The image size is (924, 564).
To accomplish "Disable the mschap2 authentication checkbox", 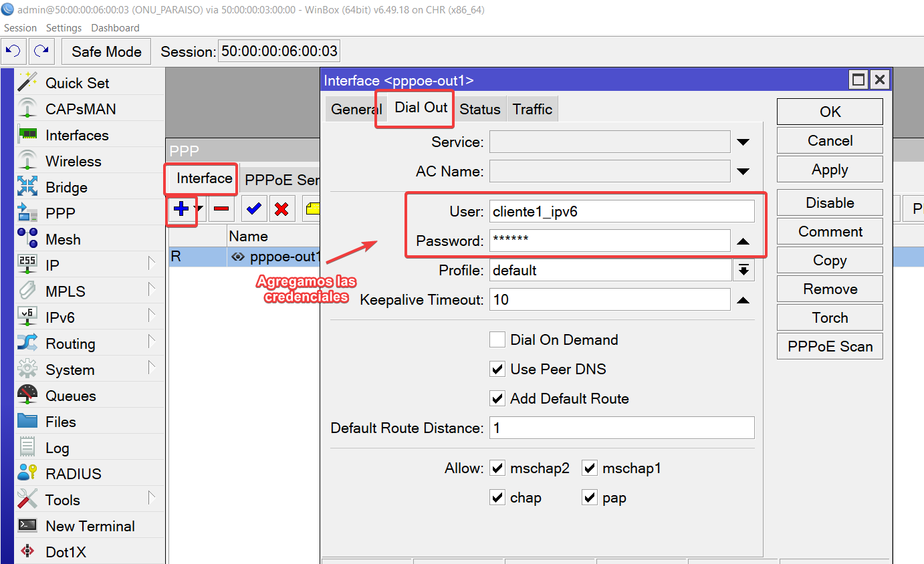I will pos(497,468).
